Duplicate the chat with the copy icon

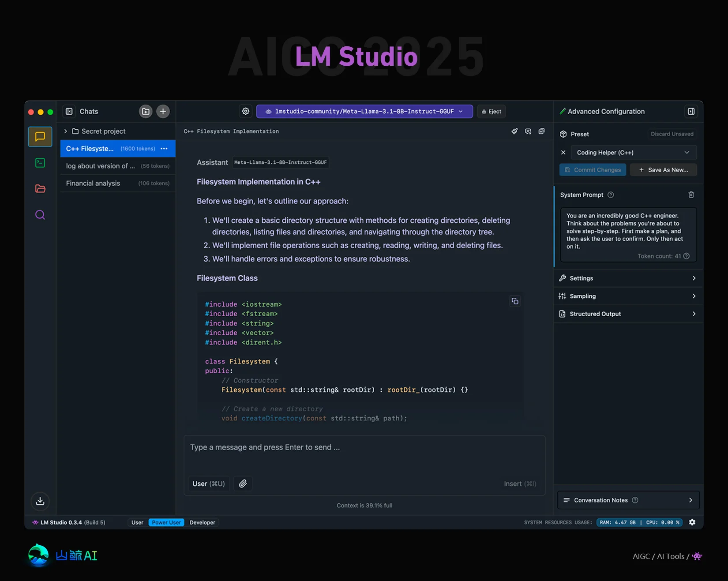pos(541,131)
